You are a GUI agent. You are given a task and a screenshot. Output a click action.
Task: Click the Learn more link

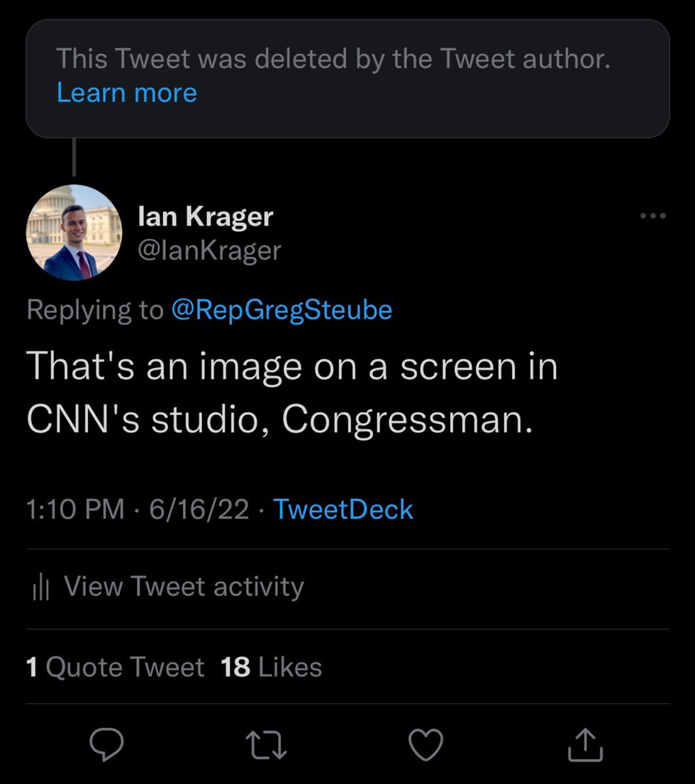127,93
